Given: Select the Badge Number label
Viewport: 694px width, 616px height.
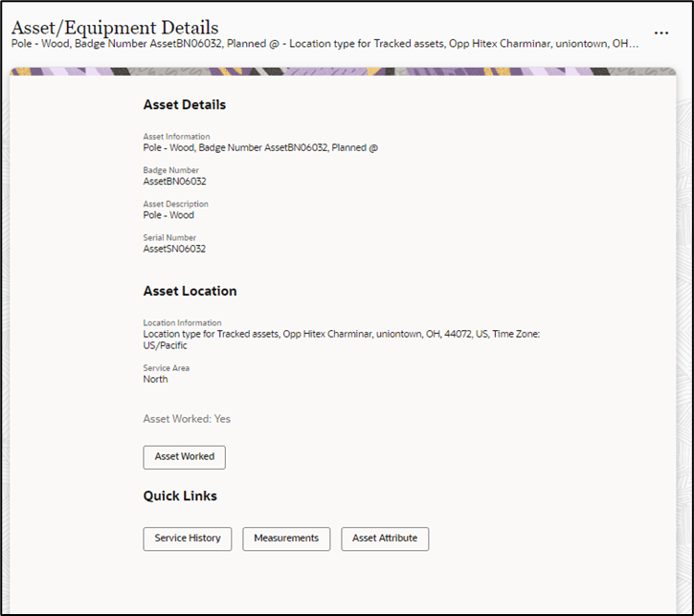Looking at the screenshot, I should (x=170, y=170).
